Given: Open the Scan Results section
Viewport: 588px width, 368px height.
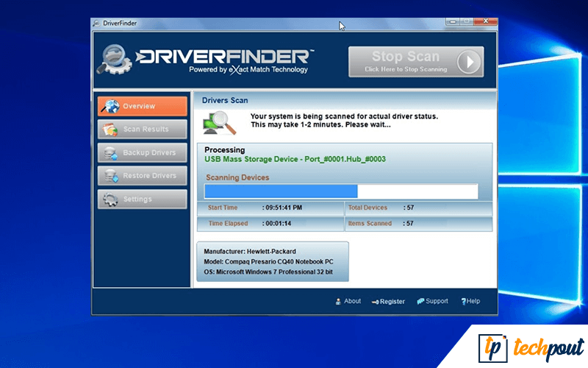Looking at the screenshot, I should (x=143, y=130).
